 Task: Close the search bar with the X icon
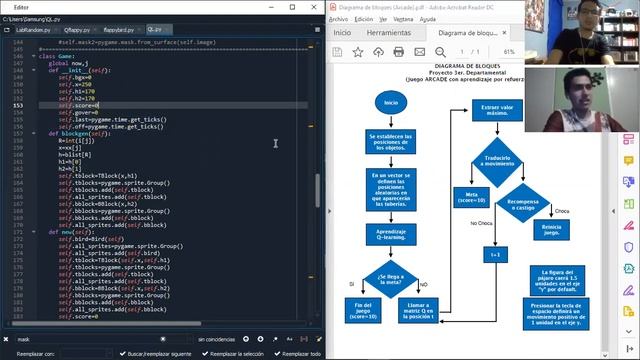pyautogui.click(x=6, y=339)
